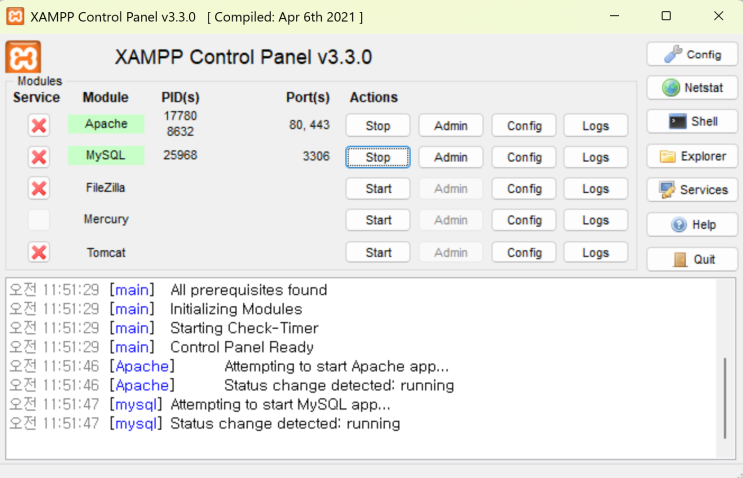Click large orange XAMPP logo
743x478 pixels.
click(x=23, y=57)
